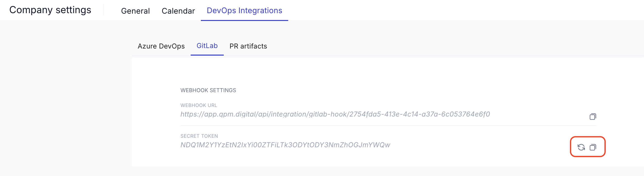This screenshot has height=176, width=644.
Task: Click the vertical separator beside Company settings
Action: coord(103,10)
